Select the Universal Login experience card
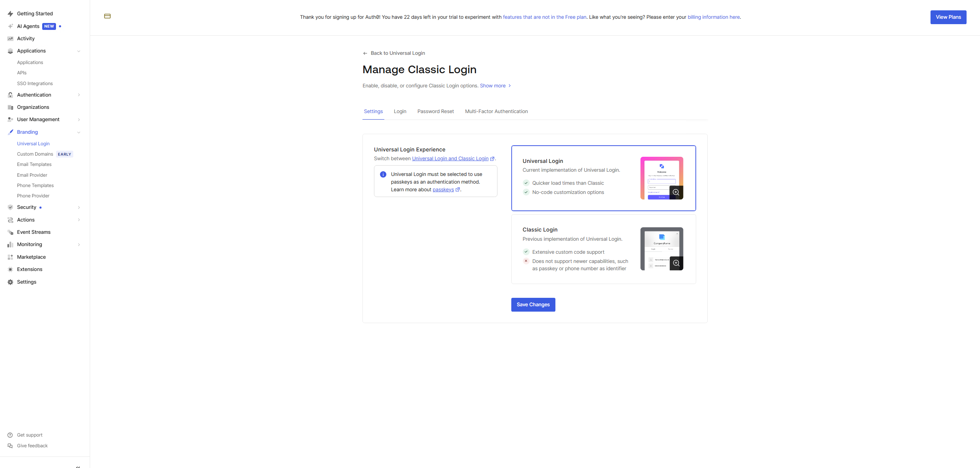The image size is (980, 468). coord(603,178)
